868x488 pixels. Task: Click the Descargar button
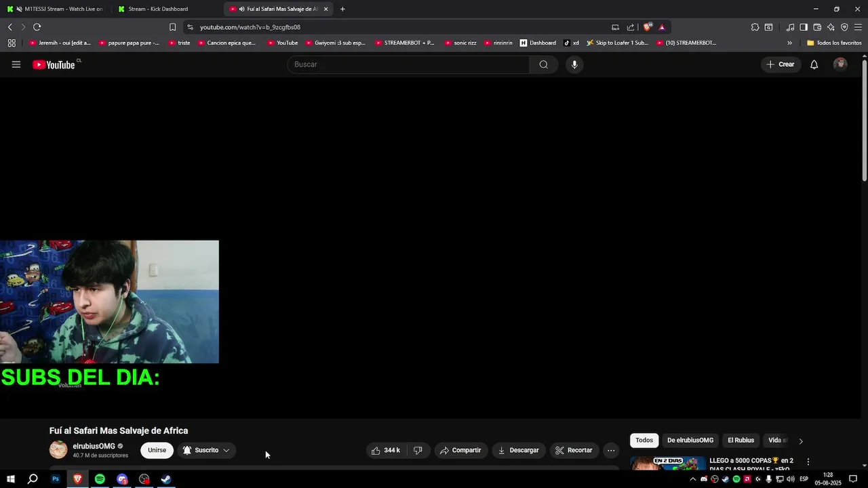(519, 450)
